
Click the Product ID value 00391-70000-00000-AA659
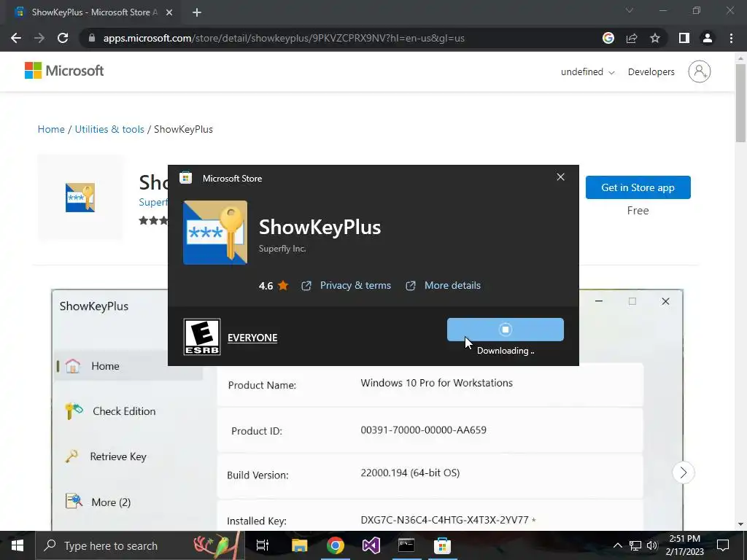[424, 430]
